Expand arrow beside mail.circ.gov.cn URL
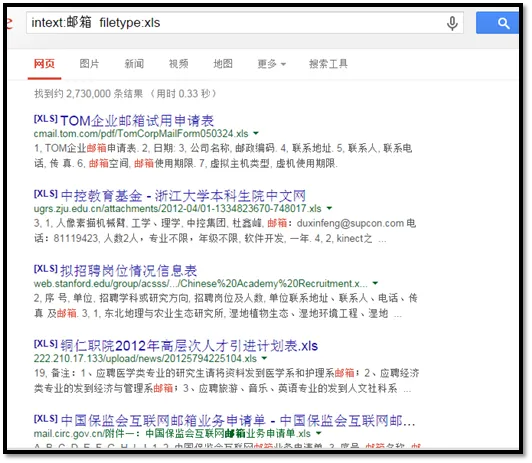This screenshot has width=532, height=463. pyautogui.click(x=318, y=433)
